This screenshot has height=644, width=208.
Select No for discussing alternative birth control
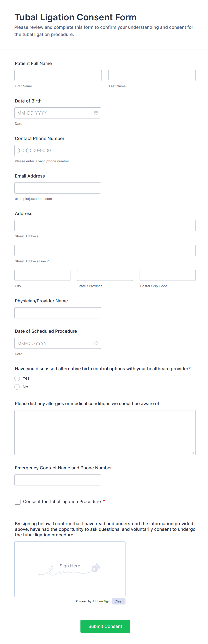coord(17,387)
